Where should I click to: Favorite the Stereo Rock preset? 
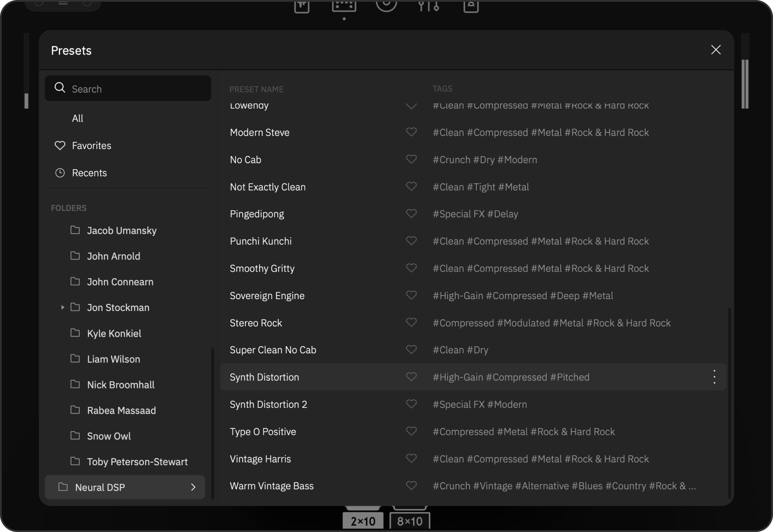[411, 322]
